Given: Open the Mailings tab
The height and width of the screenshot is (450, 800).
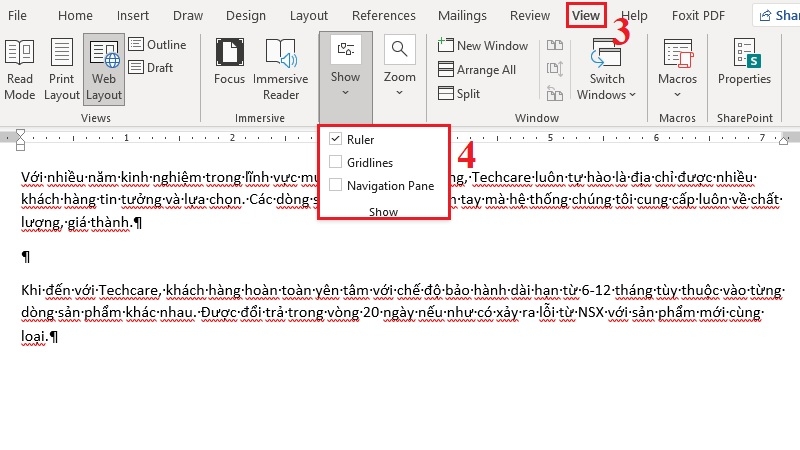Looking at the screenshot, I should (x=462, y=16).
